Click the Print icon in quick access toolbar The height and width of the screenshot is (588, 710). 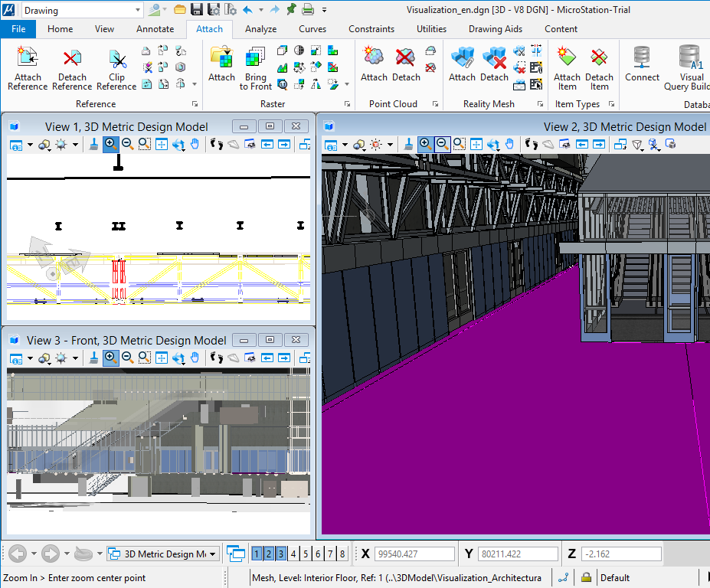[x=308, y=9]
